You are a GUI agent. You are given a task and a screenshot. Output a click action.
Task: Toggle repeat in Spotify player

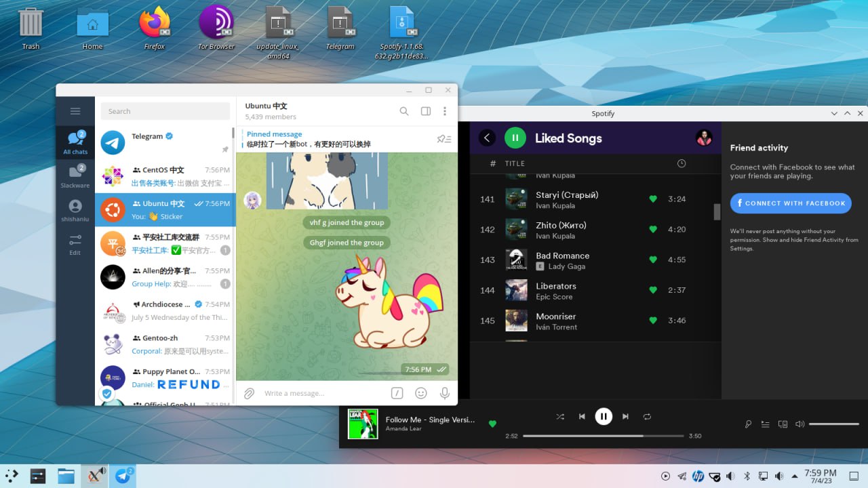coord(647,417)
